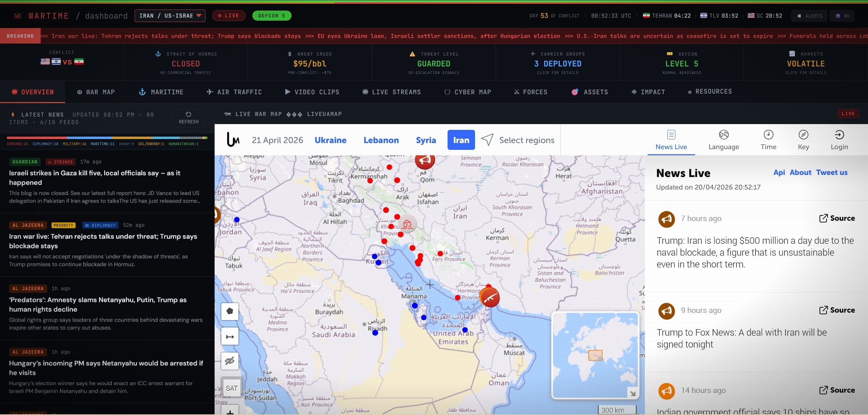Click the Liveuamap logo
Viewport: 868px width, 415px height.
[233, 140]
